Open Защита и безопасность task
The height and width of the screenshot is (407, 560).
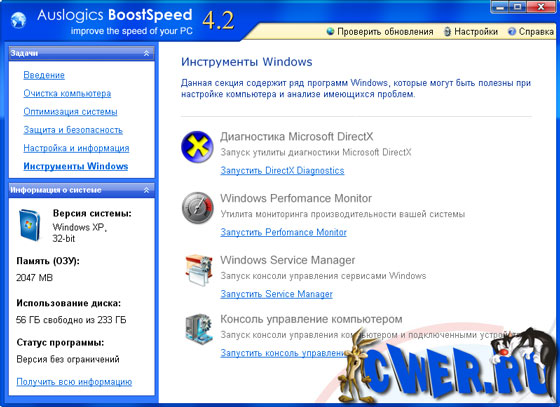(73, 130)
